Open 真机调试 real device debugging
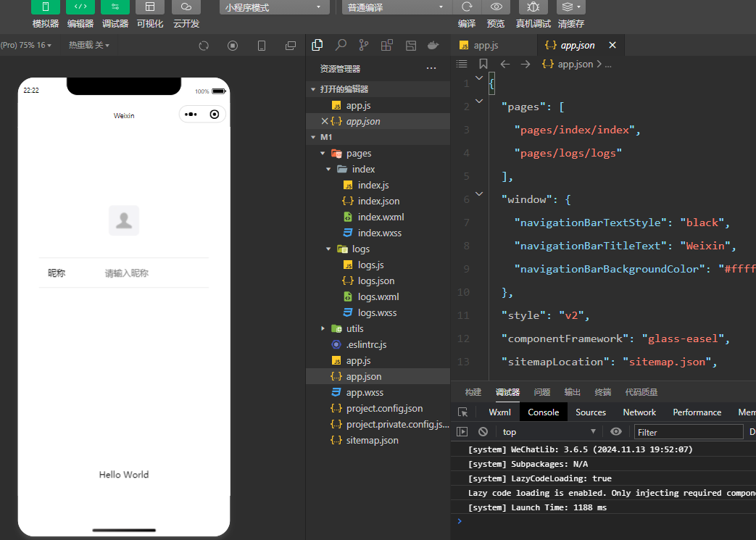The image size is (756, 540). pyautogui.click(x=533, y=7)
